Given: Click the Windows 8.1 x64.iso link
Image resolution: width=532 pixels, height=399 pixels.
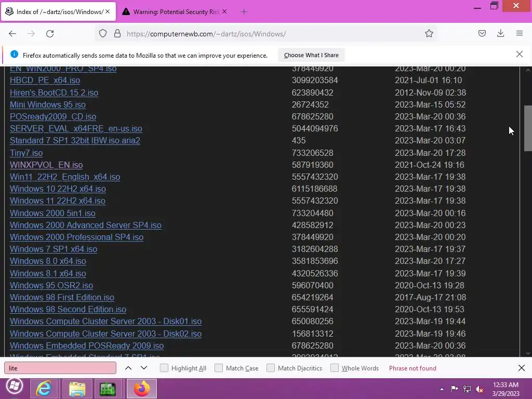Looking at the screenshot, I should 48,273.
